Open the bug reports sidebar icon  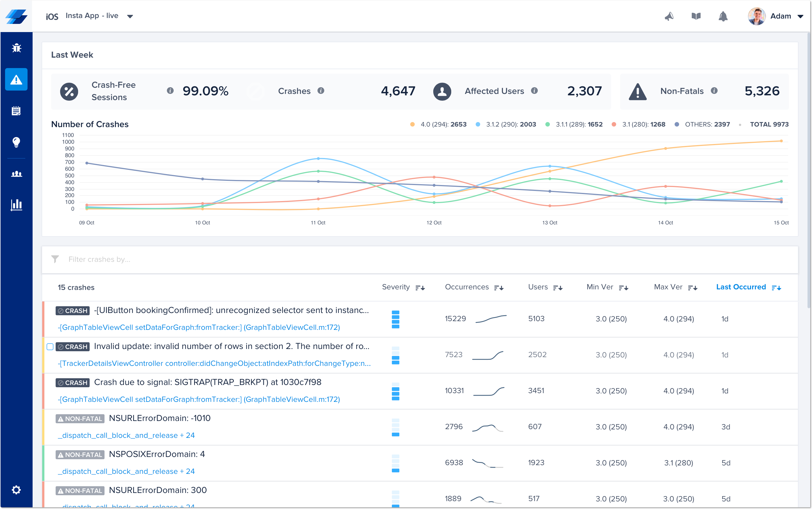coord(16,48)
